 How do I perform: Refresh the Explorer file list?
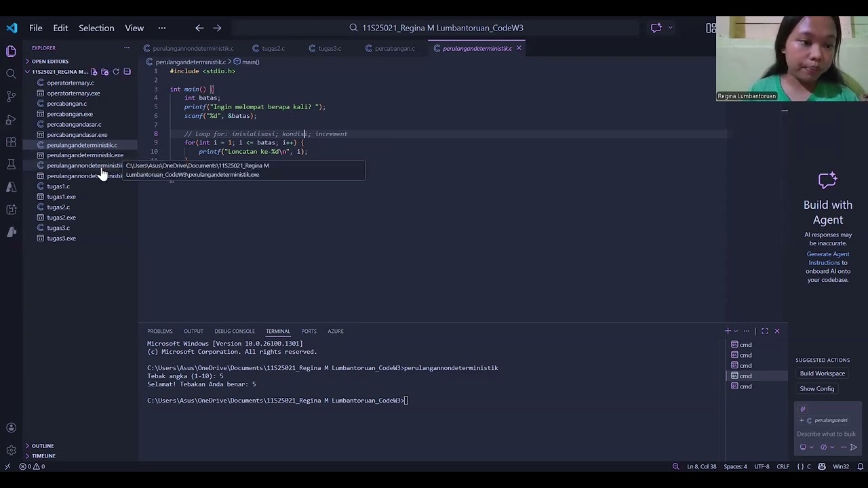click(116, 72)
